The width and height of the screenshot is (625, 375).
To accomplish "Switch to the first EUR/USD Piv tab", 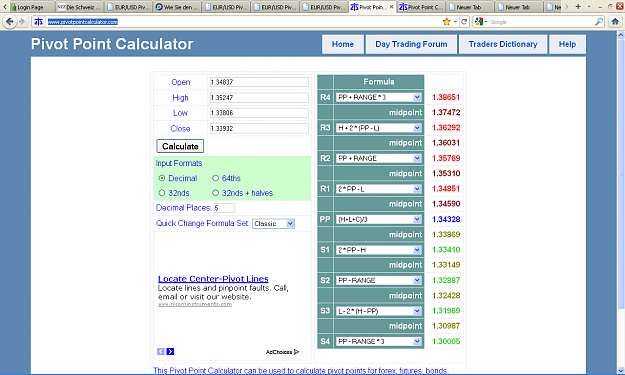I will [128, 7].
